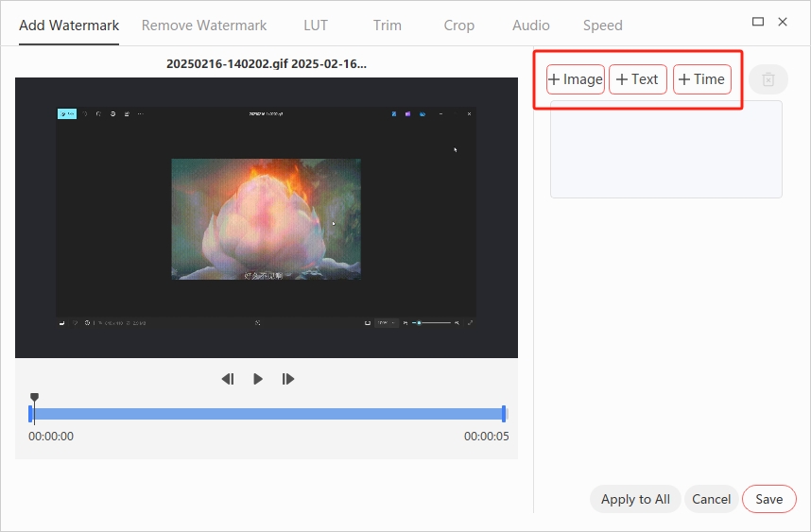Image resolution: width=811 pixels, height=532 pixels.
Task: Click the end time 00:00:05 label
Action: [x=486, y=437]
